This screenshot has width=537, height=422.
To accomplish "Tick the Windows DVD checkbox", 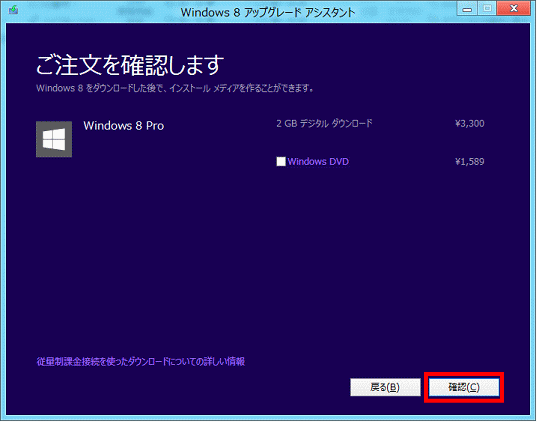I will (281, 161).
